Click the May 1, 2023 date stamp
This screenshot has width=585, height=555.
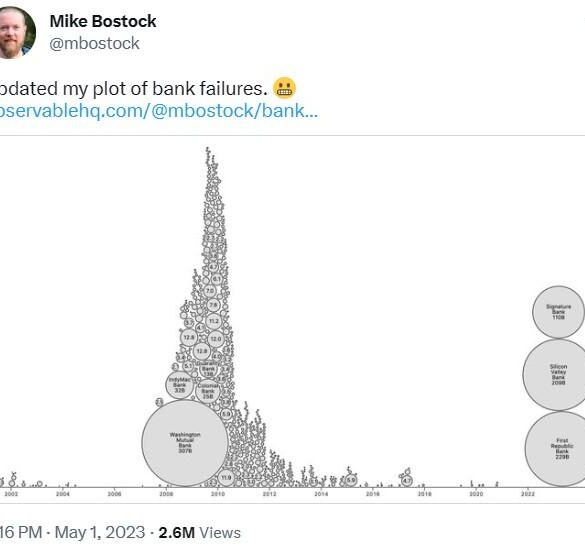[x=100, y=532]
